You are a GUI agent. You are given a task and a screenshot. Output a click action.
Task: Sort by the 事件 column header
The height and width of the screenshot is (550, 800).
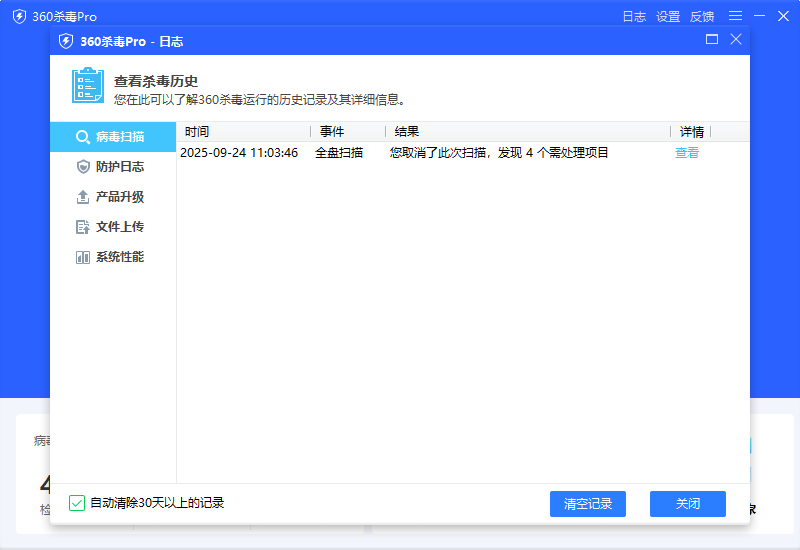[x=332, y=132]
